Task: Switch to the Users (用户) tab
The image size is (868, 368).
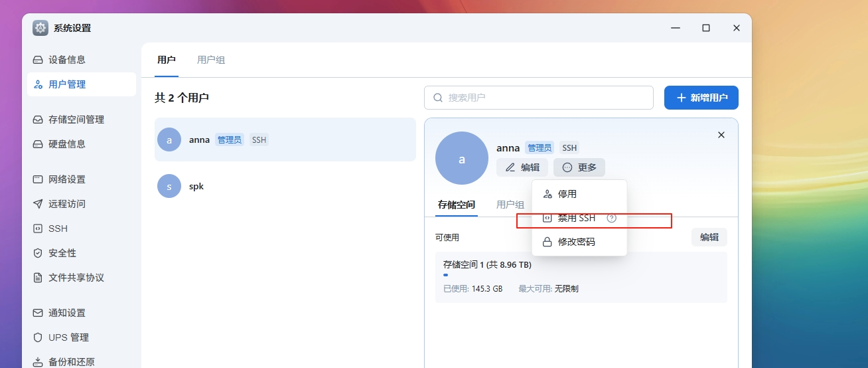Action: (167, 60)
